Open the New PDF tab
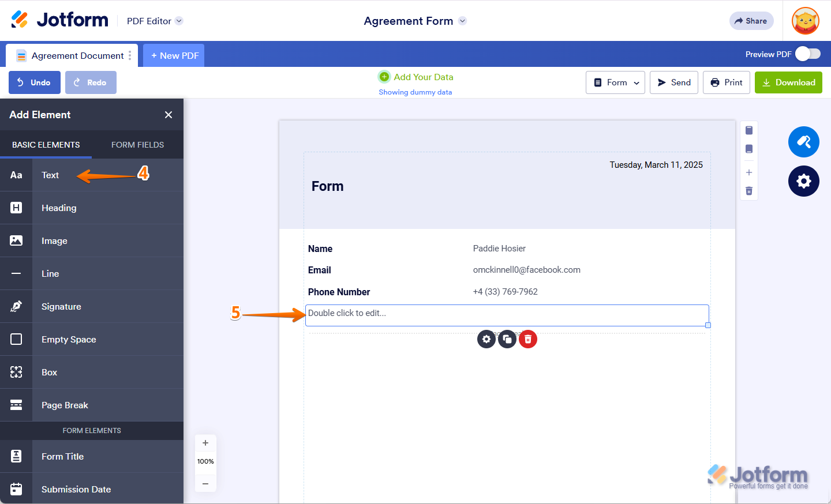This screenshot has height=504, width=831. (174, 55)
